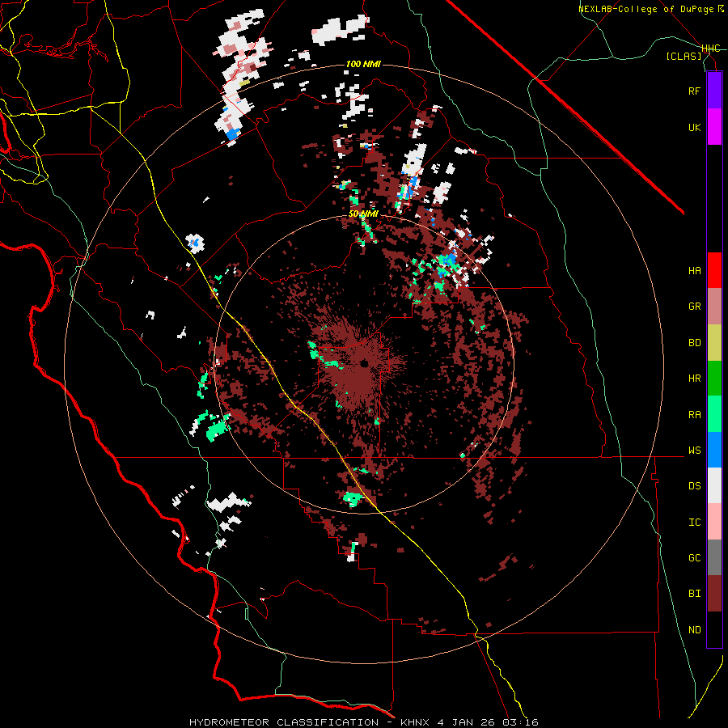This screenshot has width=728, height=728.
Task: Click the GC gray legend swatch
Action: pyautogui.click(x=714, y=557)
